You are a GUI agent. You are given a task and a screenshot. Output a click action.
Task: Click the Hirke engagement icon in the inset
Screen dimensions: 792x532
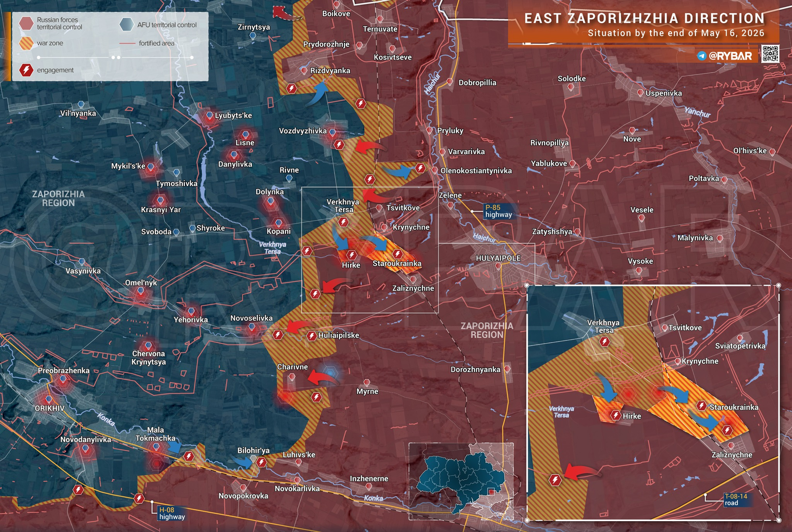coord(615,415)
